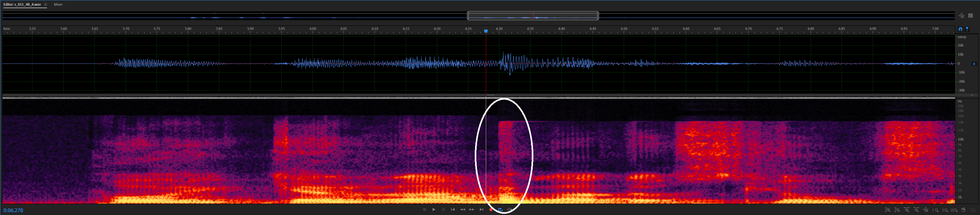The image size is (980, 215).
Task: Click Zoom In Amplitude icon
Action: (888, 210)
